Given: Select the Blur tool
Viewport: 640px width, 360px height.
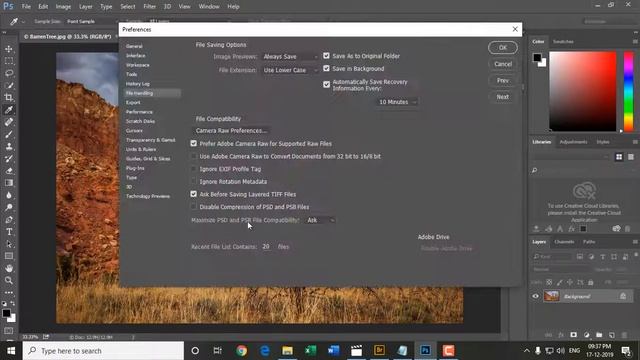Looking at the screenshot, I should tap(9, 195).
